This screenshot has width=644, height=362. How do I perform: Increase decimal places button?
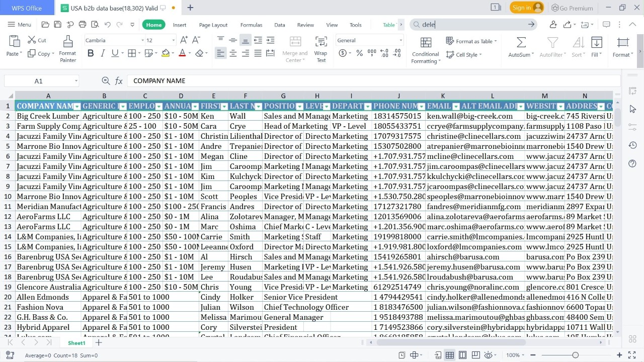coord(384,53)
